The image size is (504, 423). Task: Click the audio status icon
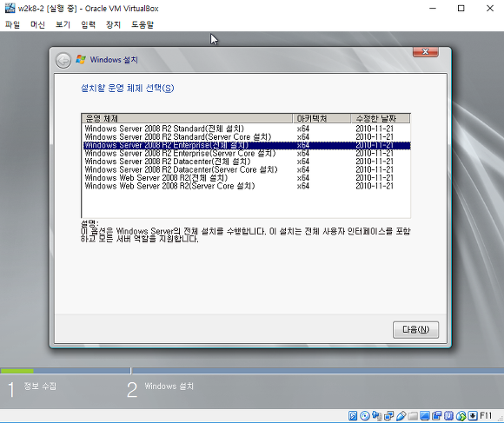[377, 416]
